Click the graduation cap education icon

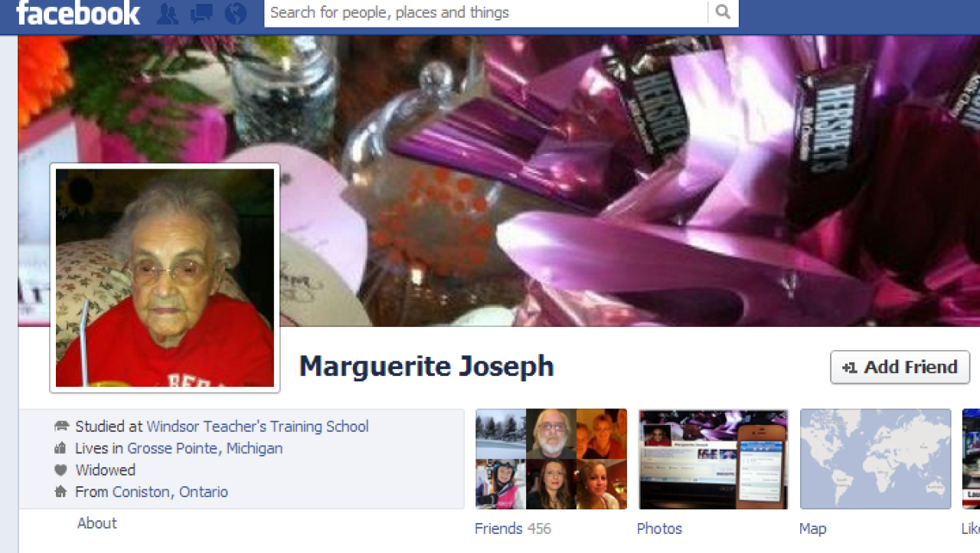61,426
